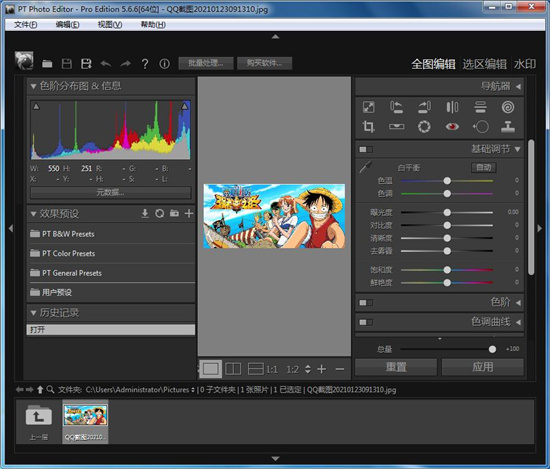Pick white balance eyedropper tool
The image size is (550, 469).
pos(365,167)
